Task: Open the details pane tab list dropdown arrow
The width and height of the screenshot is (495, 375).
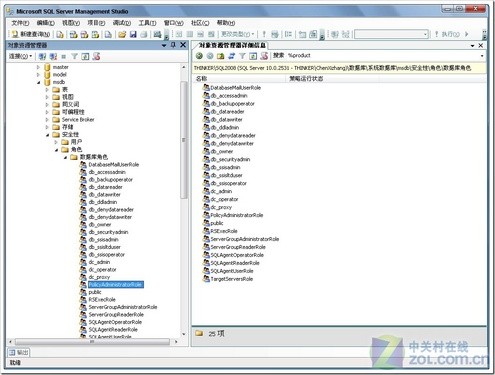Action: (473, 46)
